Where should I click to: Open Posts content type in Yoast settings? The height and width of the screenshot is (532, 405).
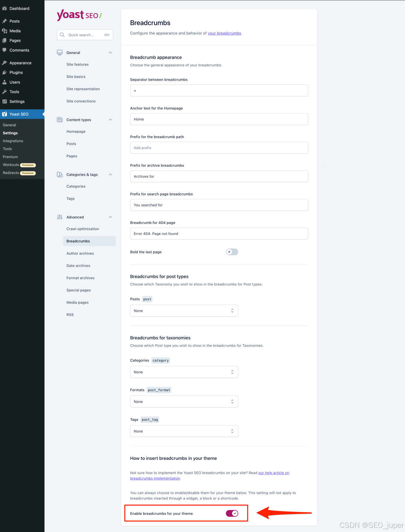pyautogui.click(x=71, y=144)
